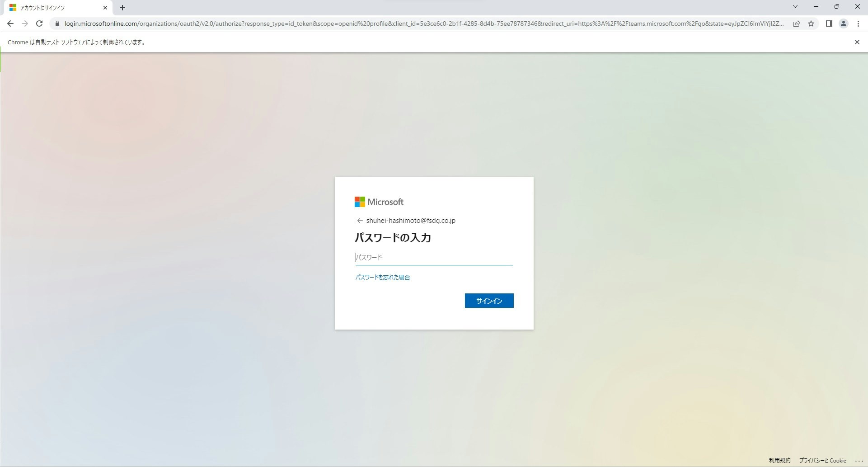
Task: Click the shuhei-hashimoto@fsdg.co.jp text
Action: tap(411, 221)
